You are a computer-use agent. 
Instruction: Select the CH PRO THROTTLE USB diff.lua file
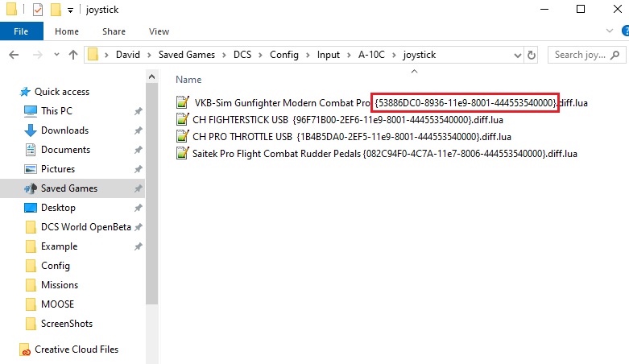[x=343, y=136]
